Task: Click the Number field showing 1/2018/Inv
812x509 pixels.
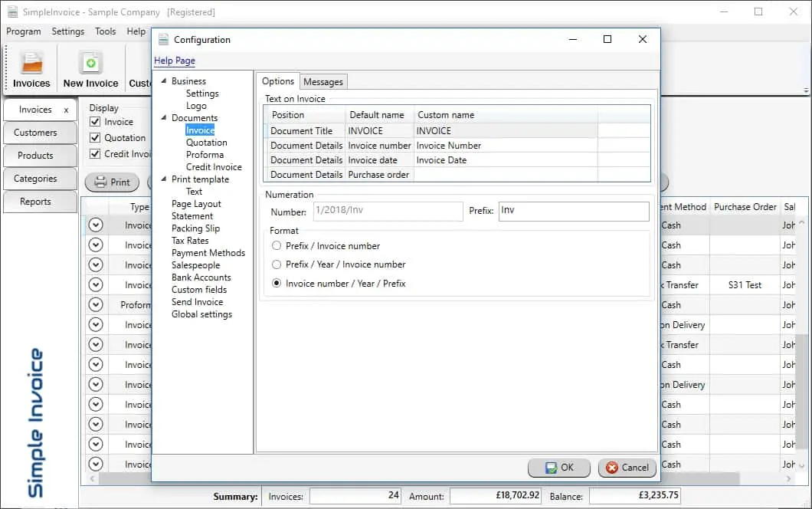Action: tap(388, 211)
